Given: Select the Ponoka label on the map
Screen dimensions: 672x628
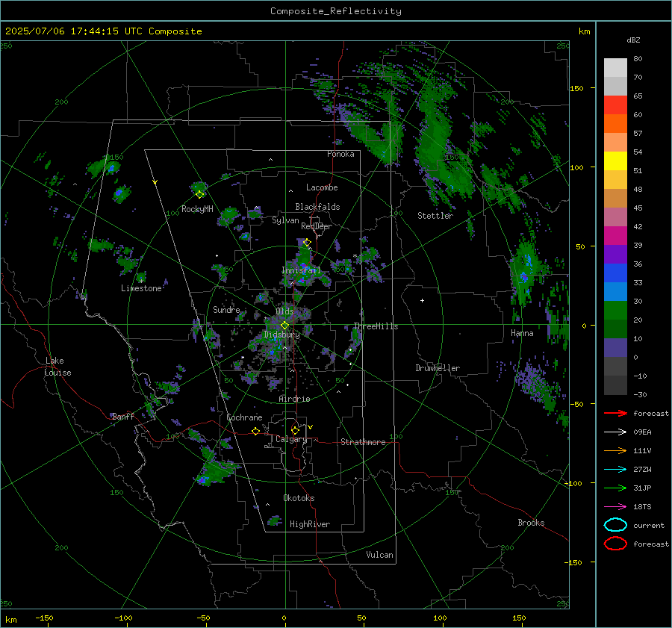Looking at the screenshot, I should [340, 154].
